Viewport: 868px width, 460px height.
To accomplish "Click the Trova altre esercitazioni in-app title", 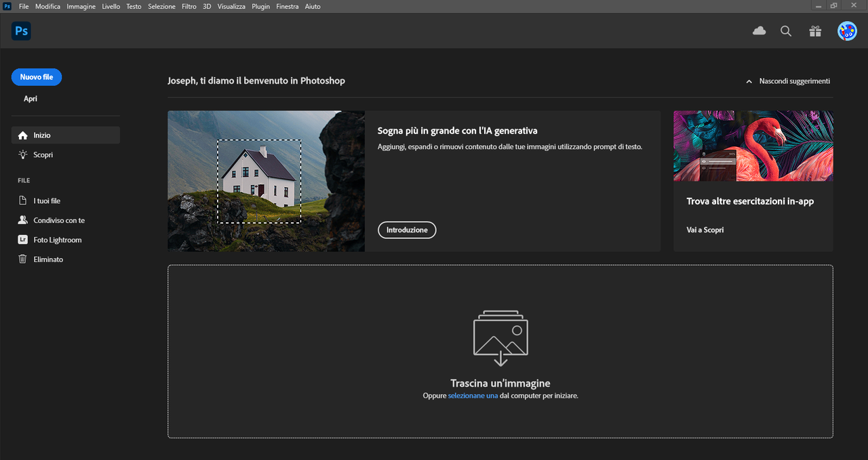I will [750, 201].
